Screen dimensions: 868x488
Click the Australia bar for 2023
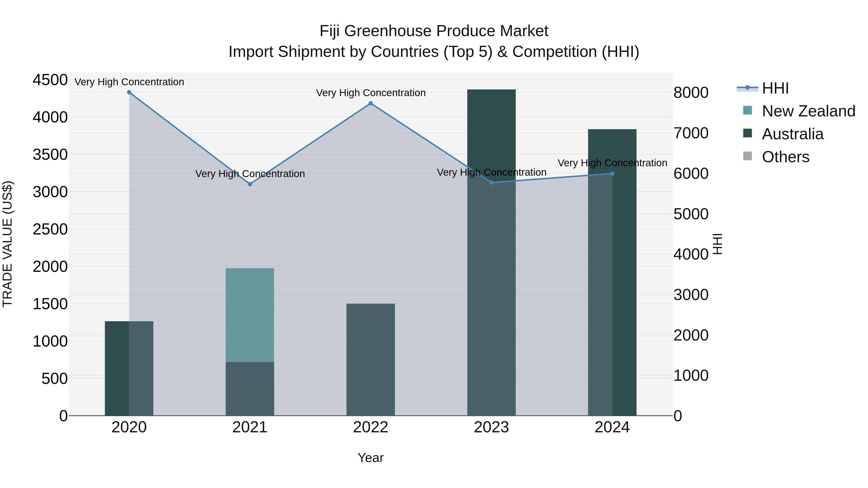pyautogui.click(x=491, y=253)
